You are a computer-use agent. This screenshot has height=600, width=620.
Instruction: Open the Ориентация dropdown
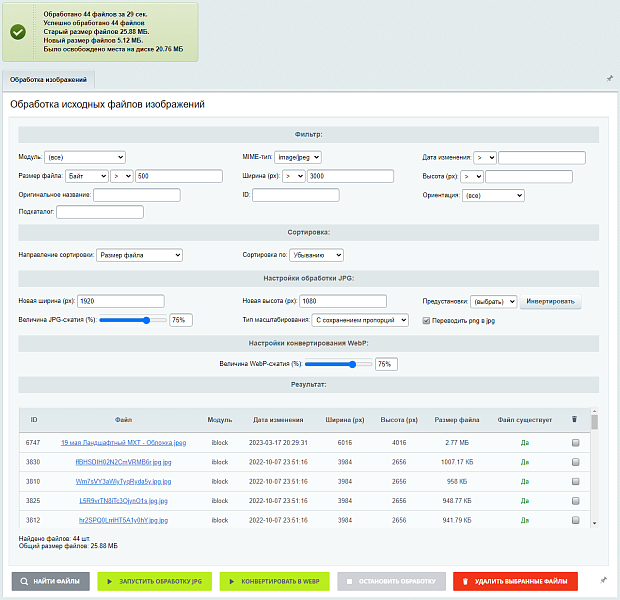[x=492, y=196]
